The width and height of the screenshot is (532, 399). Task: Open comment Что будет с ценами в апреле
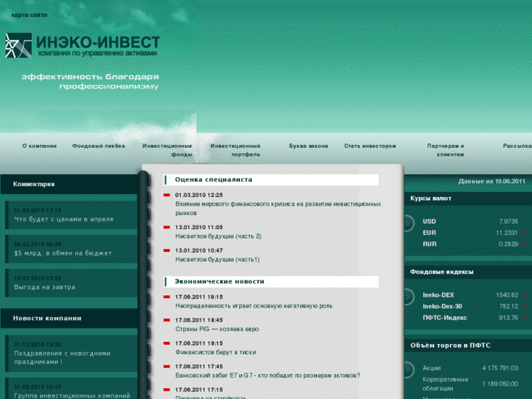point(64,220)
